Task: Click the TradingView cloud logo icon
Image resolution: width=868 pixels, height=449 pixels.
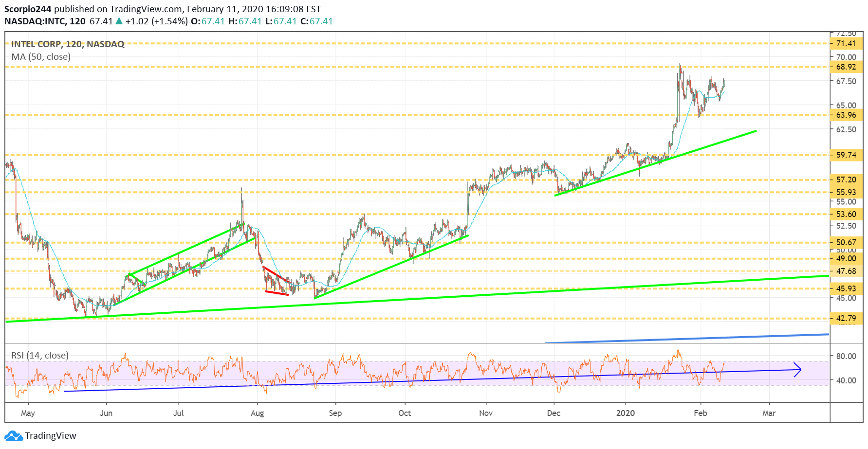Action: pos(14,436)
